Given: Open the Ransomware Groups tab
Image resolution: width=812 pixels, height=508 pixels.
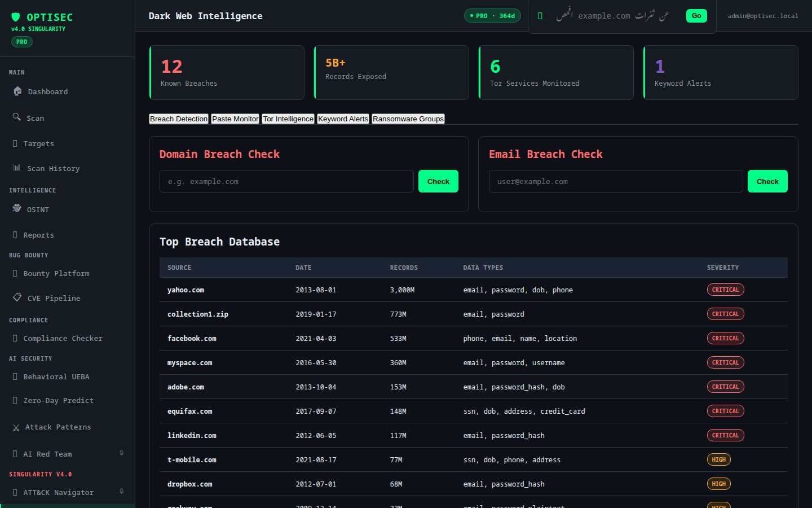Looking at the screenshot, I should tap(408, 119).
